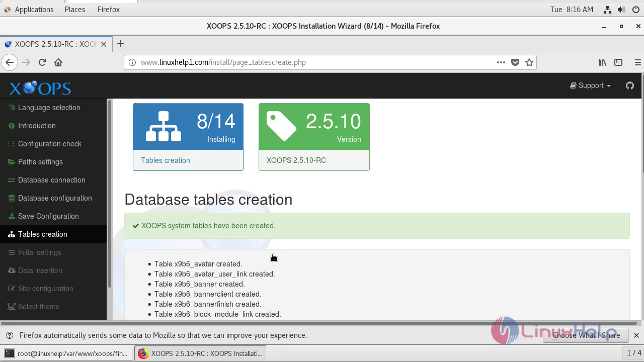Click the Save Configuration download icon
The image size is (644, 362).
(12, 216)
